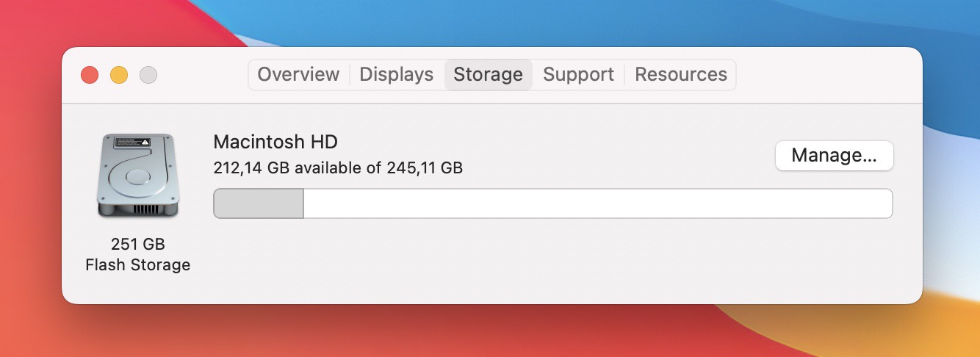Click the greyed-out zoom window button
Screen dimensions: 980x357
[148, 74]
